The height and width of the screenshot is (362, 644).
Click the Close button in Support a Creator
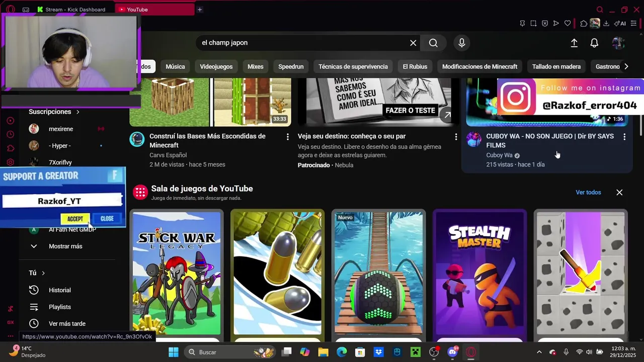(x=107, y=219)
